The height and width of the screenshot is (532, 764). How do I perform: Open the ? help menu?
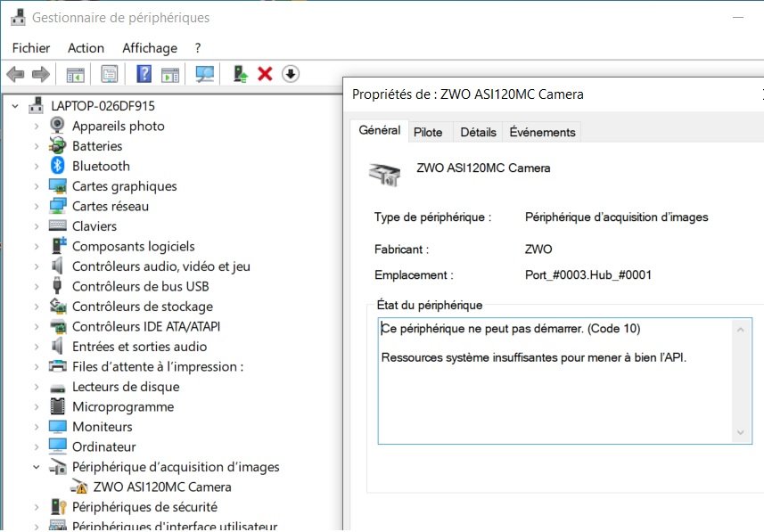(197, 48)
